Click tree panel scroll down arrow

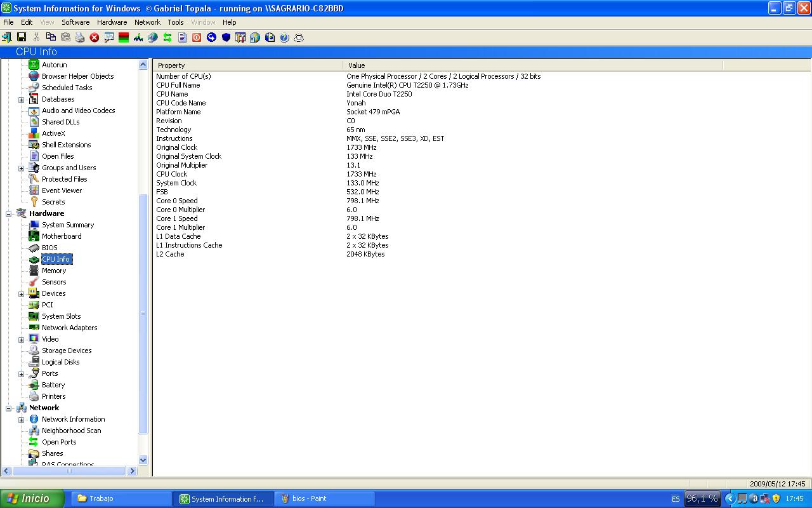(143, 460)
